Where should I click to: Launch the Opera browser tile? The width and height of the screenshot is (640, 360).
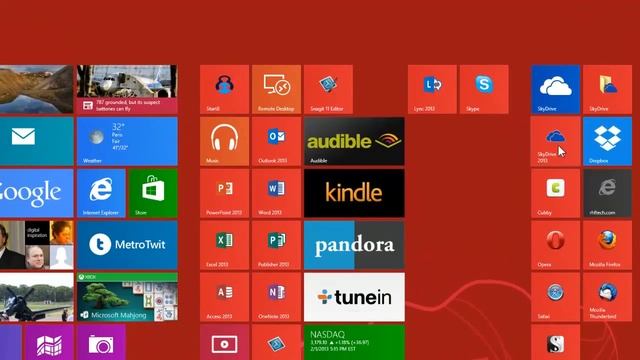pyautogui.click(x=556, y=245)
